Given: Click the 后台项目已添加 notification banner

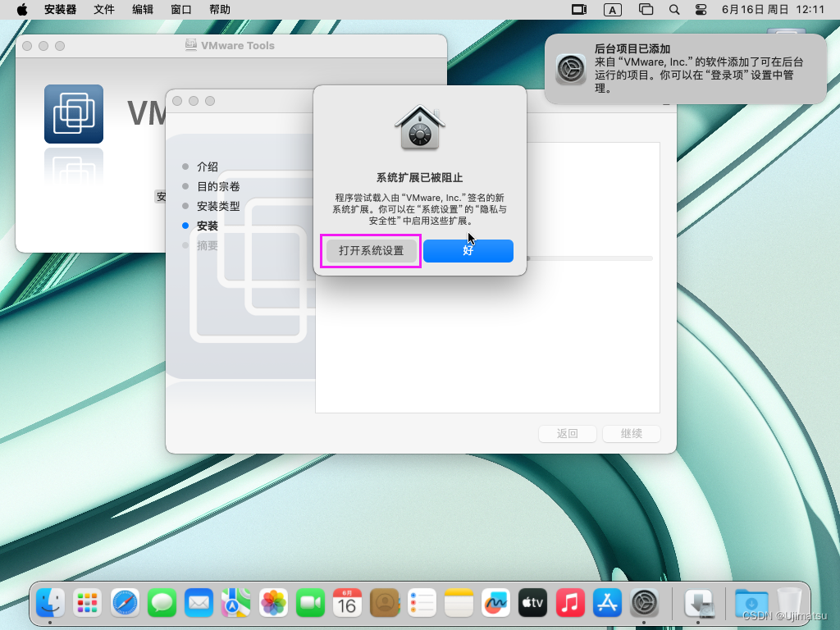Looking at the screenshot, I should 686,69.
